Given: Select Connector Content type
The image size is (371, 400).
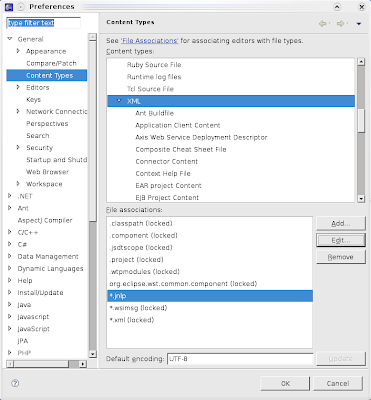Looking at the screenshot, I should pyautogui.click(x=167, y=161).
